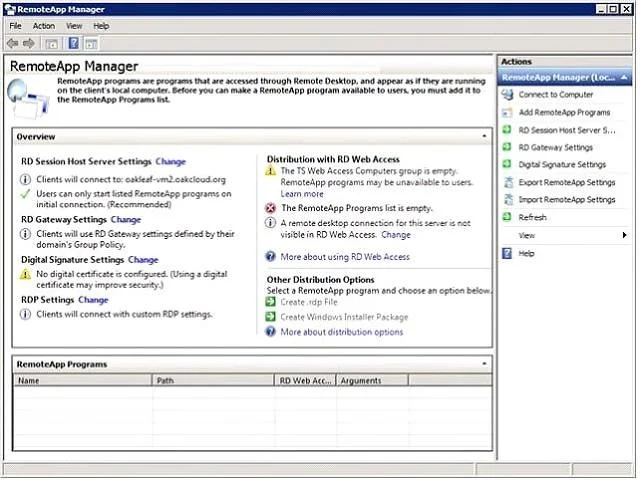Collapse the RemoteApp Manager actions group
This screenshot has width=640, height=482.
[624, 77]
